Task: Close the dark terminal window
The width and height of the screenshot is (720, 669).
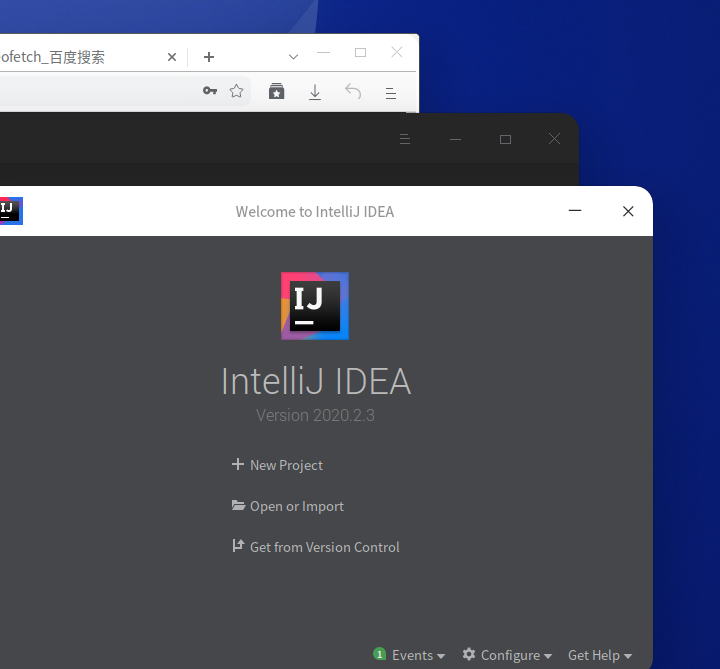Action: coord(554,139)
